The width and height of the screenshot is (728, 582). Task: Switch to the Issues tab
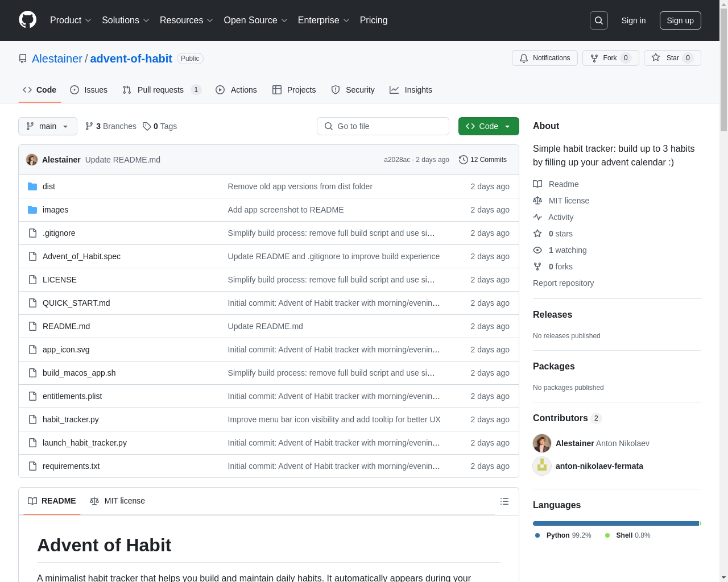pos(89,90)
